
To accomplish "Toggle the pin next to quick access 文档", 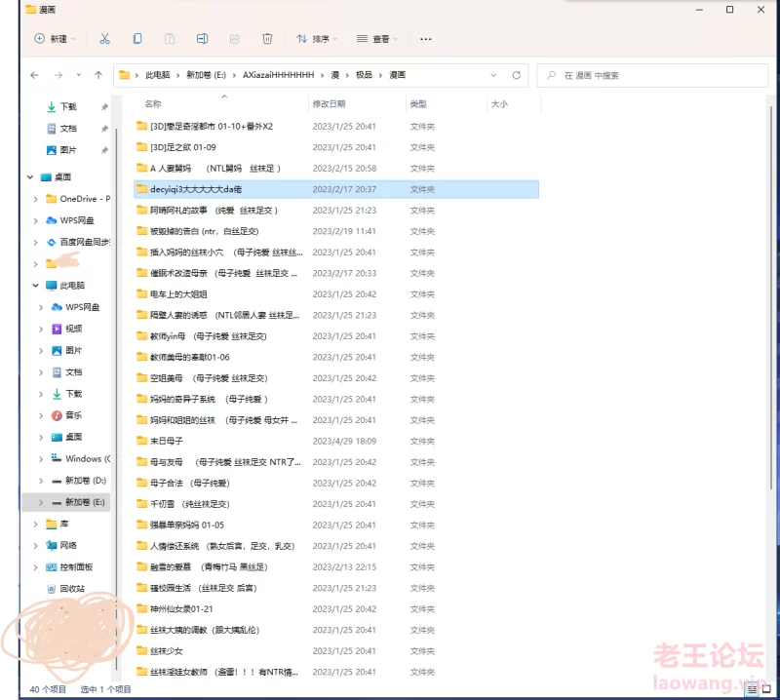I will pos(104,129).
